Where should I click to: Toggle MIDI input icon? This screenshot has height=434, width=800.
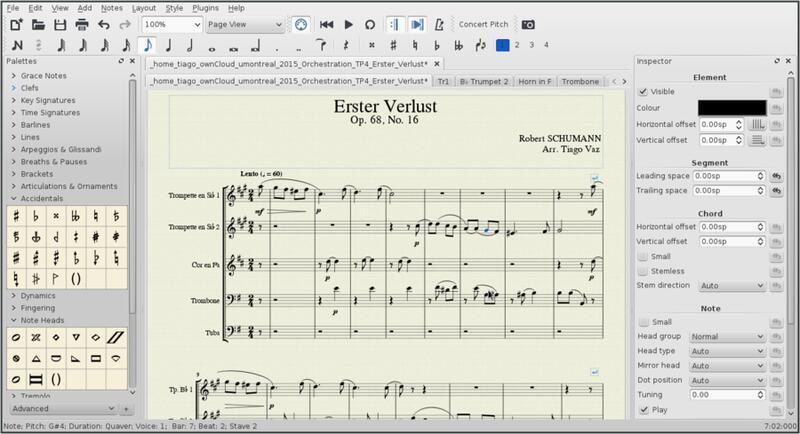tap(301, 24)
